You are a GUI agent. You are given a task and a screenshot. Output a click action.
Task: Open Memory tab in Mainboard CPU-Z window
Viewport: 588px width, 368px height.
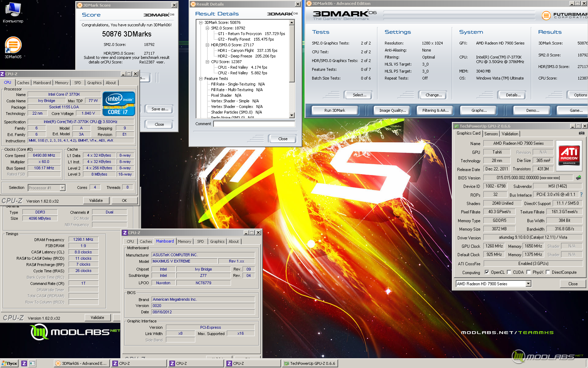point(184,241)
